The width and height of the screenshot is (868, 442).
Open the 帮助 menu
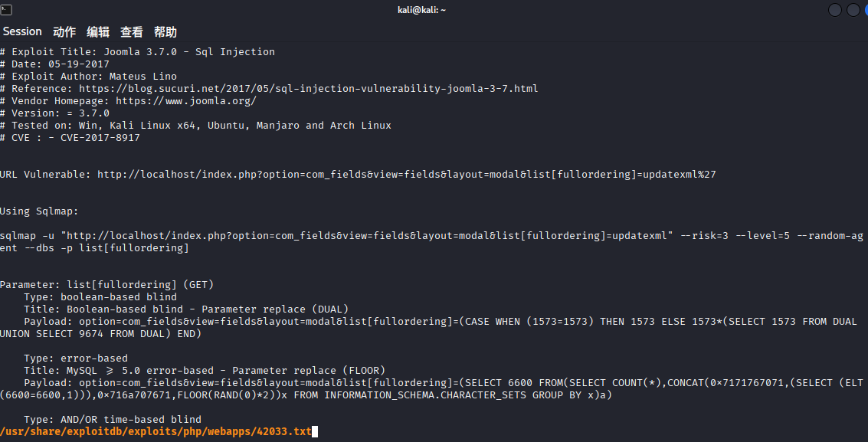coord(165,32)
